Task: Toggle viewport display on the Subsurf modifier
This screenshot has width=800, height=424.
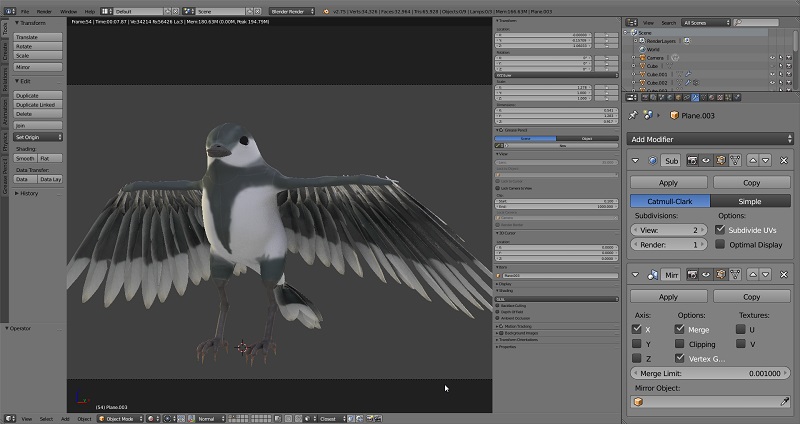Action: coord(706,160)
